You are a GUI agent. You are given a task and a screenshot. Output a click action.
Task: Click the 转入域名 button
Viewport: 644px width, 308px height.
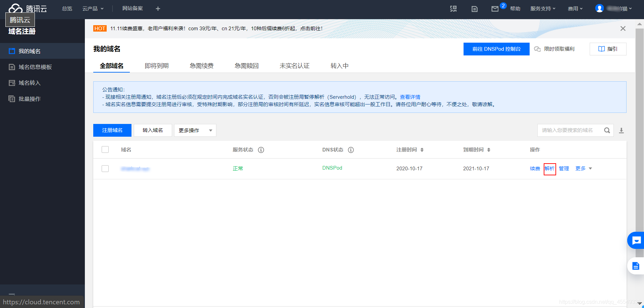coord(153,130)
